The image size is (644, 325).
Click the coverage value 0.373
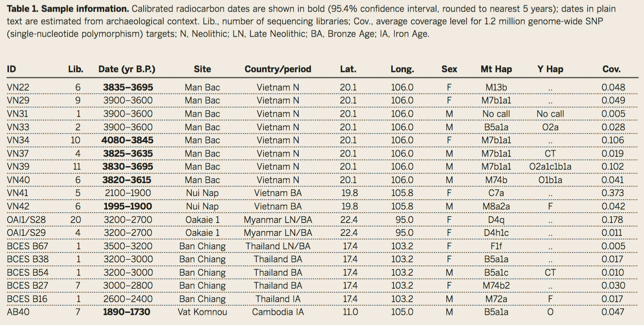coord(613,193)
